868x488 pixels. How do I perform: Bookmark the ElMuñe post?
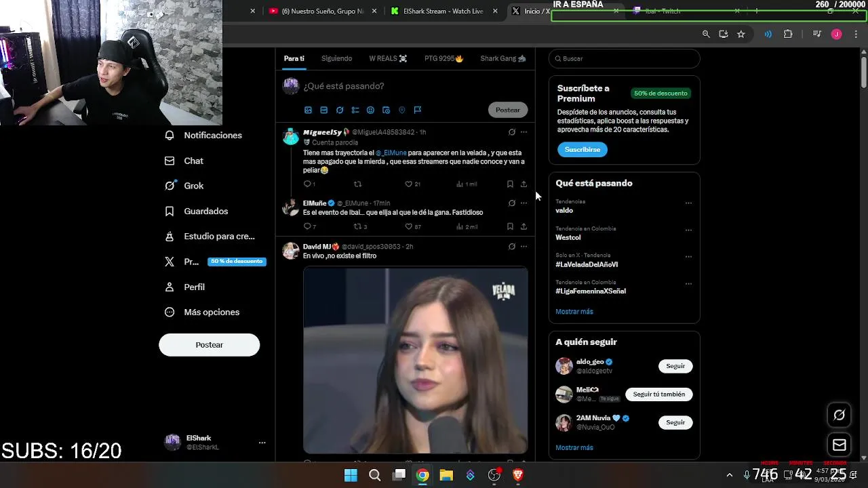pyautogui.click(x=510, y=226)
